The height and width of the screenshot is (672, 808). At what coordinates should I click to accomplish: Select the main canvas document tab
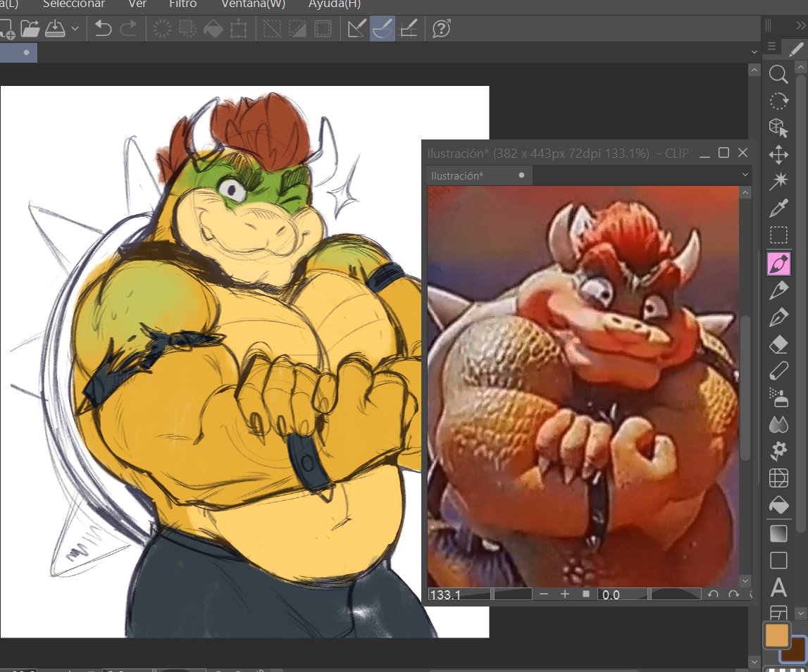click(18, 53)
